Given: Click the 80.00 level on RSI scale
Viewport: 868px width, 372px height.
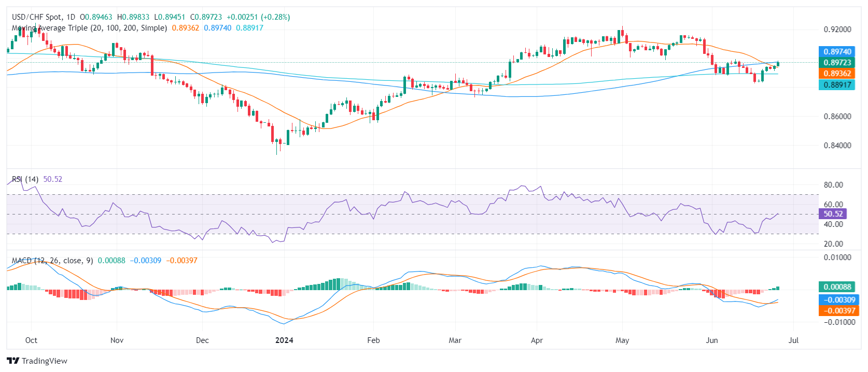Looking at the screenshot, I should coord(833,185).
